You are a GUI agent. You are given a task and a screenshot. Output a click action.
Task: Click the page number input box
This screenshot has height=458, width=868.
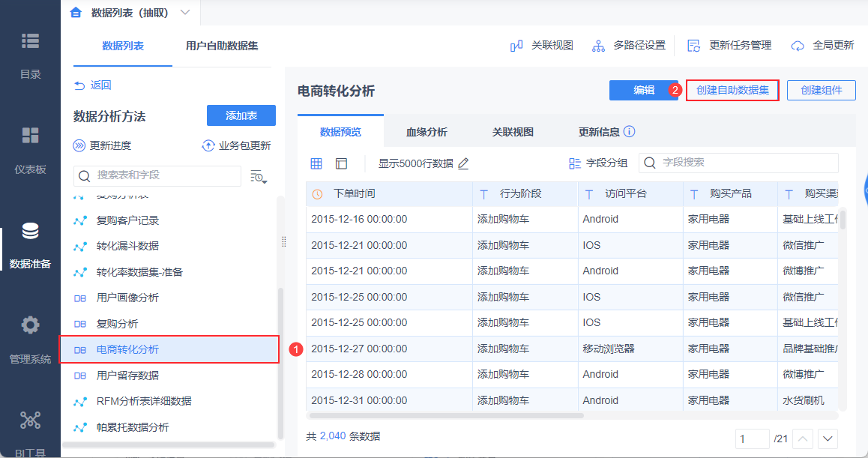pos(753,439)
